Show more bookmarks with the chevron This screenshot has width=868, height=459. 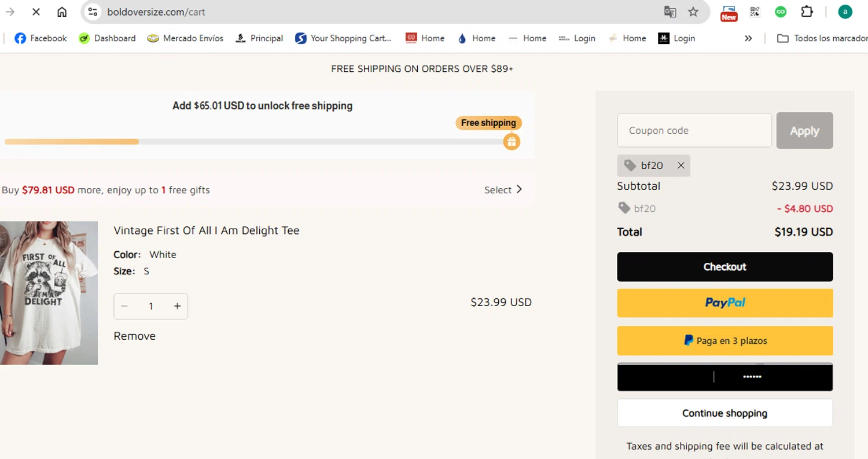(748, 38)
